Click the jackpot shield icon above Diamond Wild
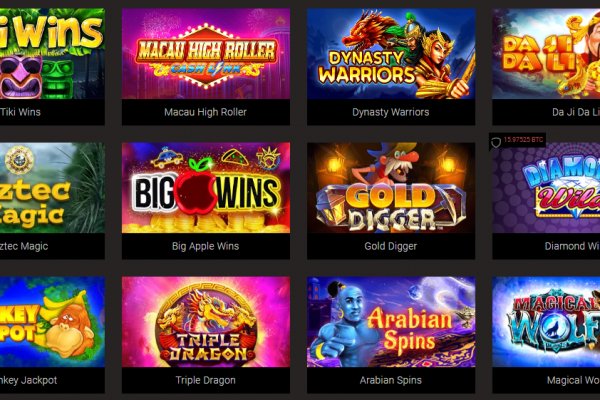The height and width of the screenshot is (400, 600). 496,143
